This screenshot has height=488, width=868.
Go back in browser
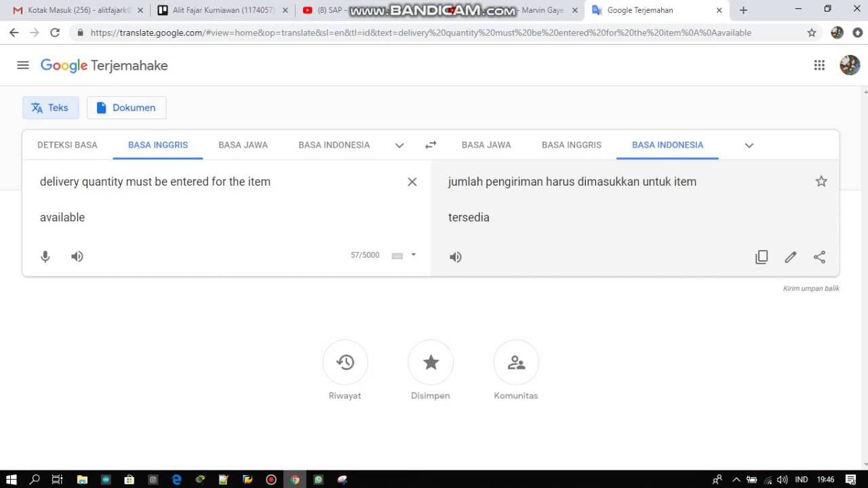(x=14, y=33)
